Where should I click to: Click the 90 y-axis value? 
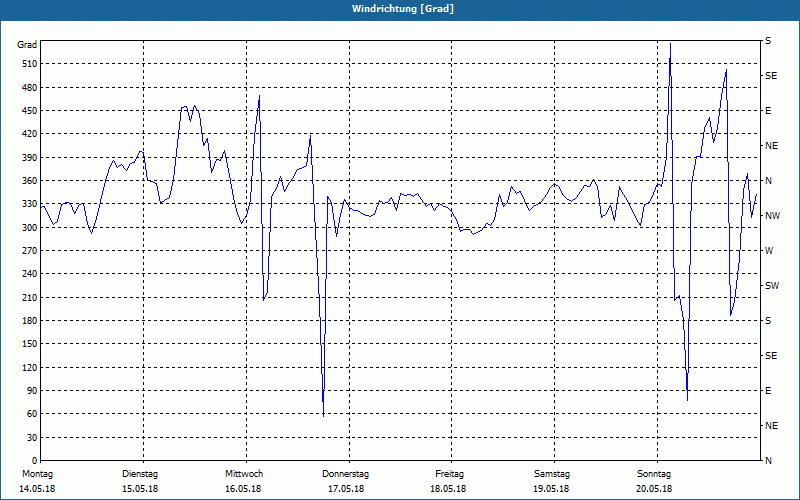(x=31, y=391)
